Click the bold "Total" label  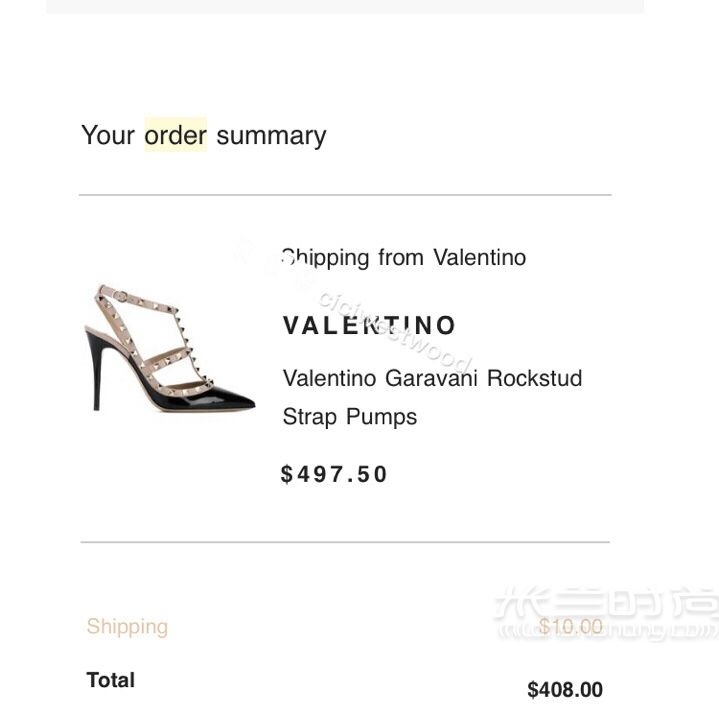click(111, 680)
